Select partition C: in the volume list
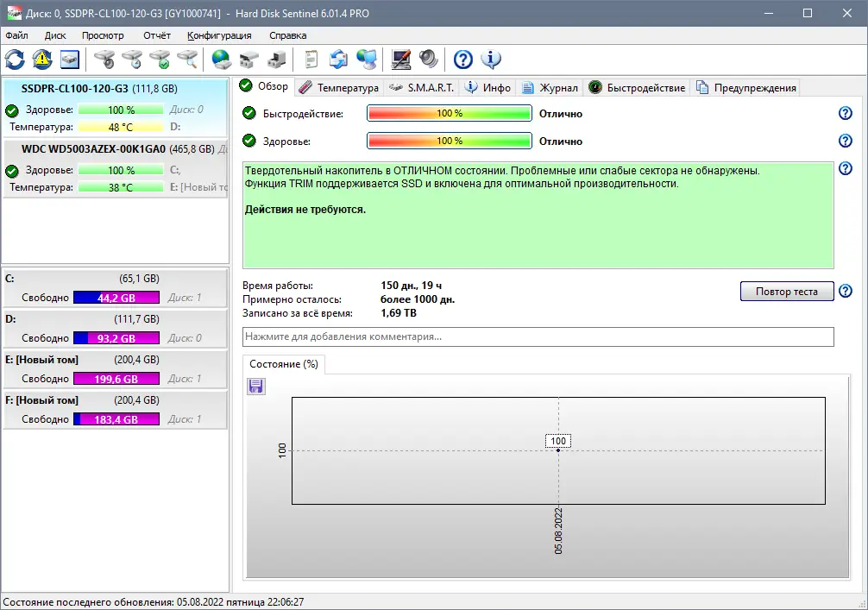This screenshot has width=868, height=610. (x=115, y=288)
